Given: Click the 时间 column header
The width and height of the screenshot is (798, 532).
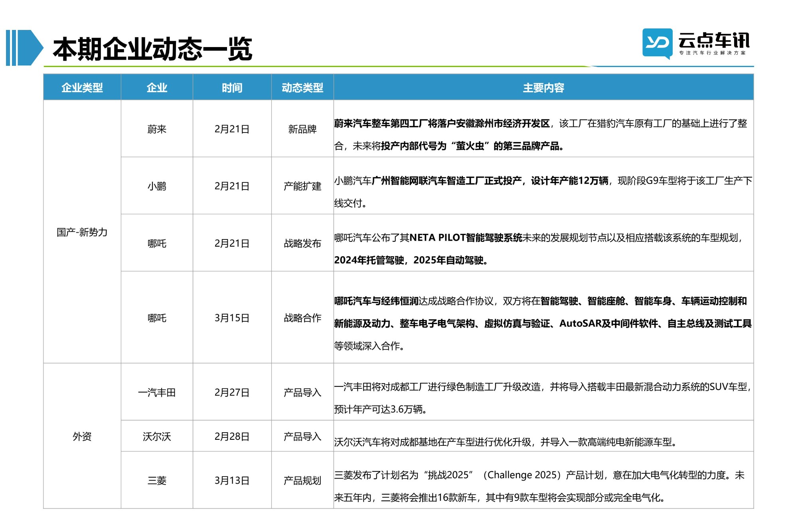Looking at the screenshot, I should click(x=232, y=87).
